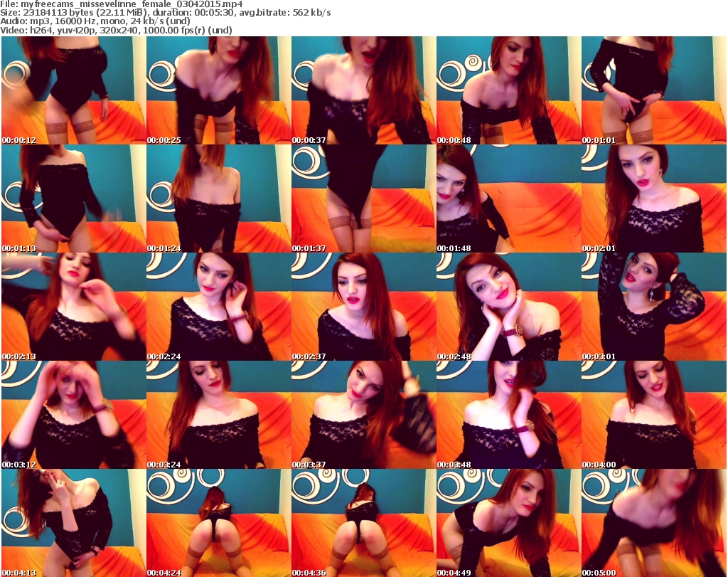Select the frame stamped 00:04:49
Viewport: 728px width, 577px height.
tap(508, 523)
